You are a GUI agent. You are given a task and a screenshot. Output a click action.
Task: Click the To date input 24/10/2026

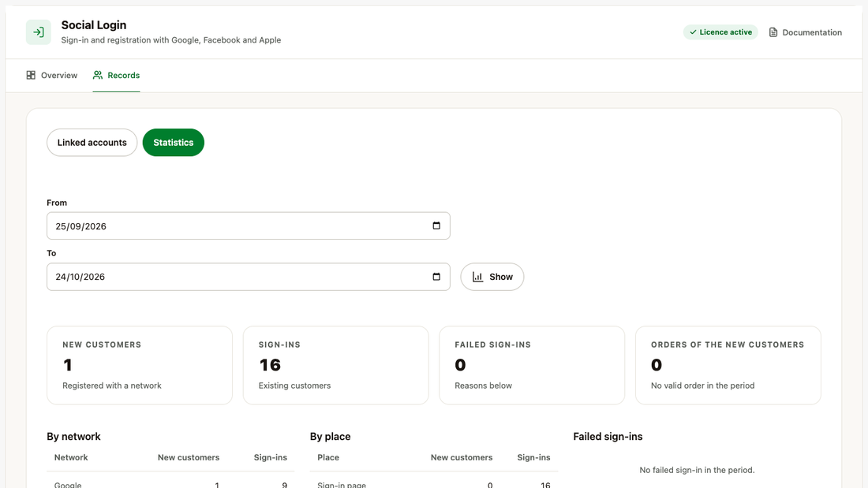(x=249, y=277)
